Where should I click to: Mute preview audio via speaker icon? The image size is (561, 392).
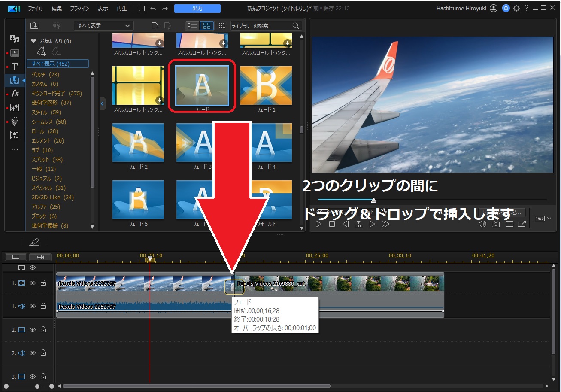(x=482, y=224)
